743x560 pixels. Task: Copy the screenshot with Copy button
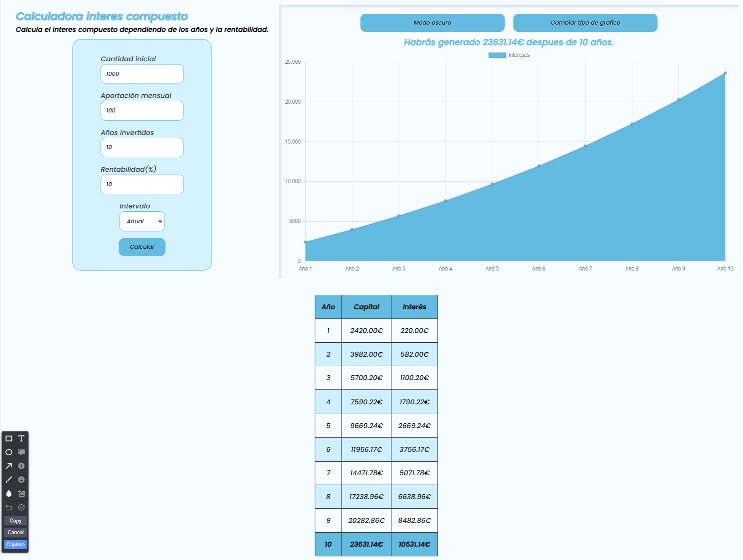pos(15,520)
